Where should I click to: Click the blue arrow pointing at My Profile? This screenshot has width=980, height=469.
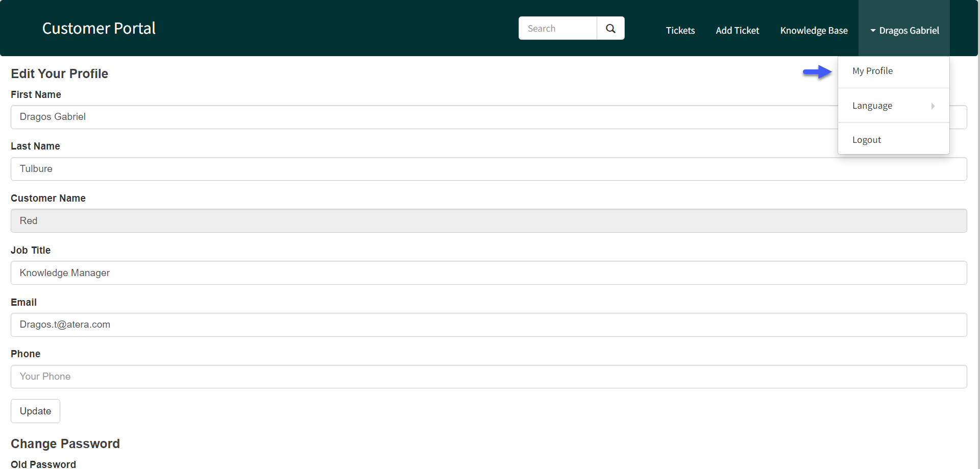817,72
